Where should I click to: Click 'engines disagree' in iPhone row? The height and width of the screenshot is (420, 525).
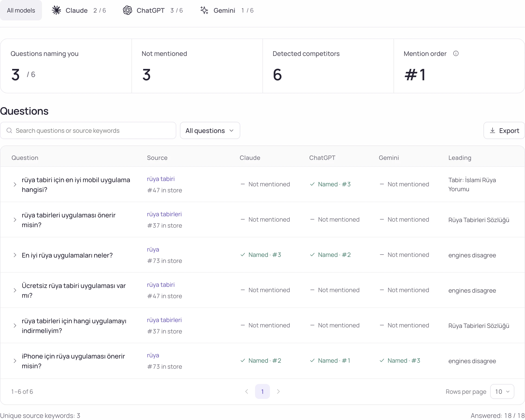[x=472, y=361]
